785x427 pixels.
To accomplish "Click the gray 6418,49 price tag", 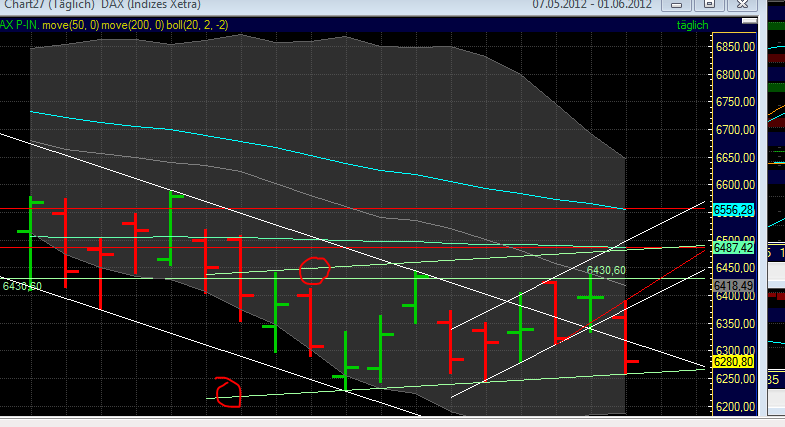I will click(x=733, y=286).
